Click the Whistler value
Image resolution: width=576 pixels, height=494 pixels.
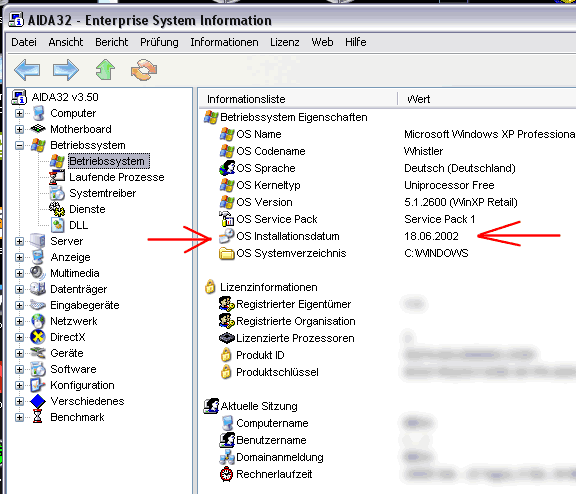423,151
